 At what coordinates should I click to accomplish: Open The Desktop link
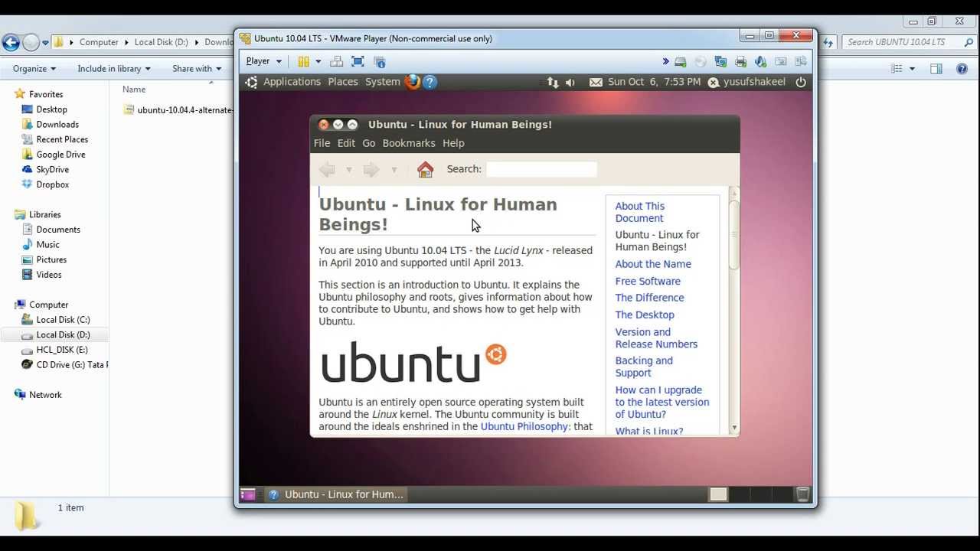coord(645,315)
